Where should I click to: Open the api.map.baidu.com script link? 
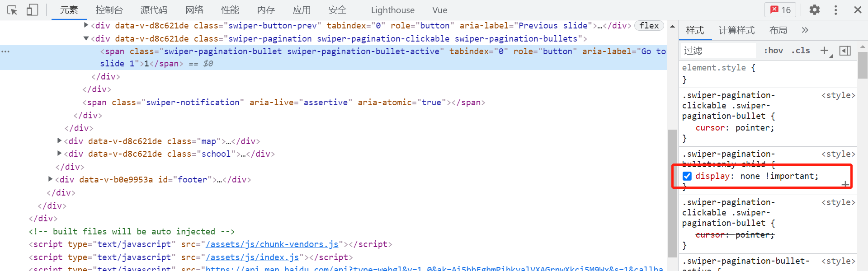click(x=434, y=269)
